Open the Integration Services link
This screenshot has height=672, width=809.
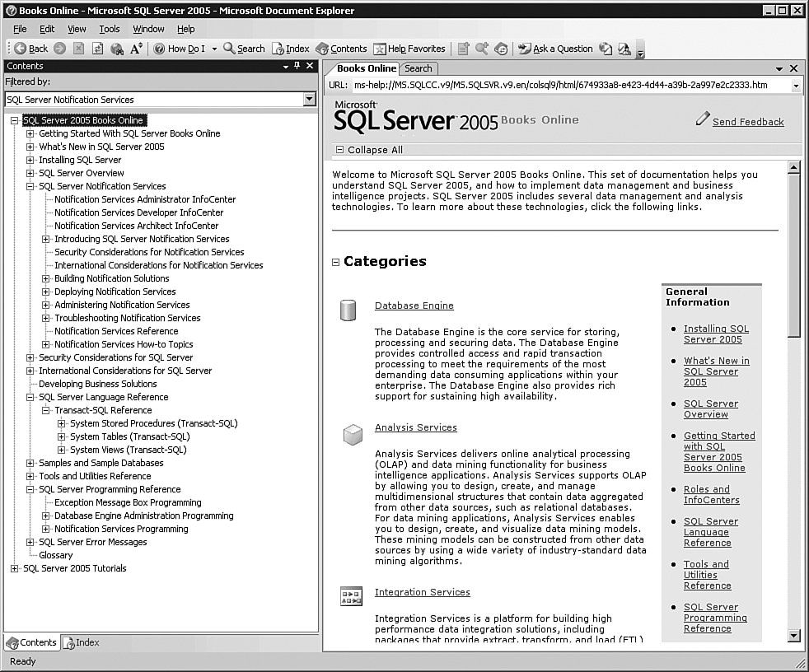pyautogui.click(x=423, y=592)
